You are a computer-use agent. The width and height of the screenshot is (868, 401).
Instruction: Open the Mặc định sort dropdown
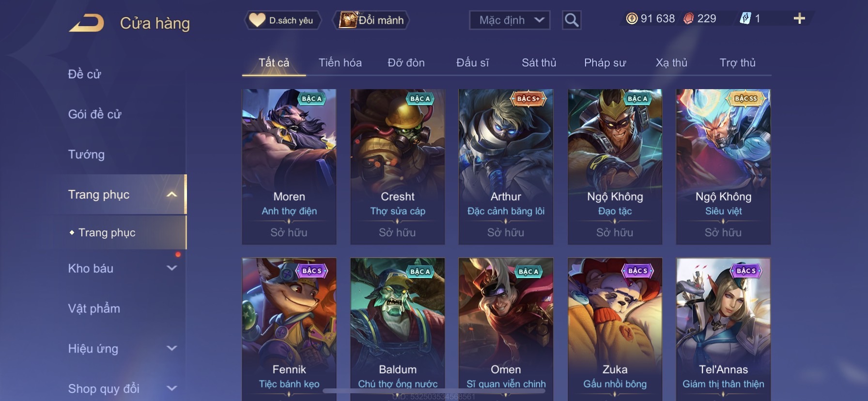[x=510, y=20]
